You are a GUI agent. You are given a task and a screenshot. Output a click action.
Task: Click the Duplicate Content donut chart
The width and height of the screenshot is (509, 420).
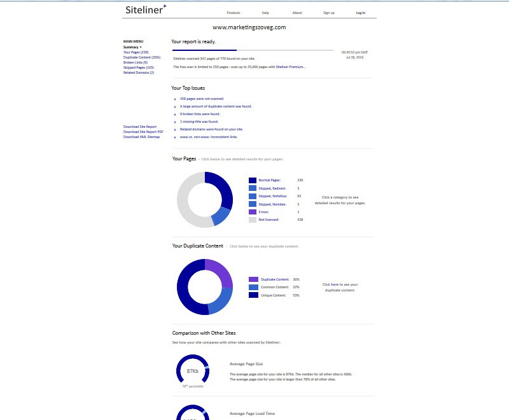point(205,287)
